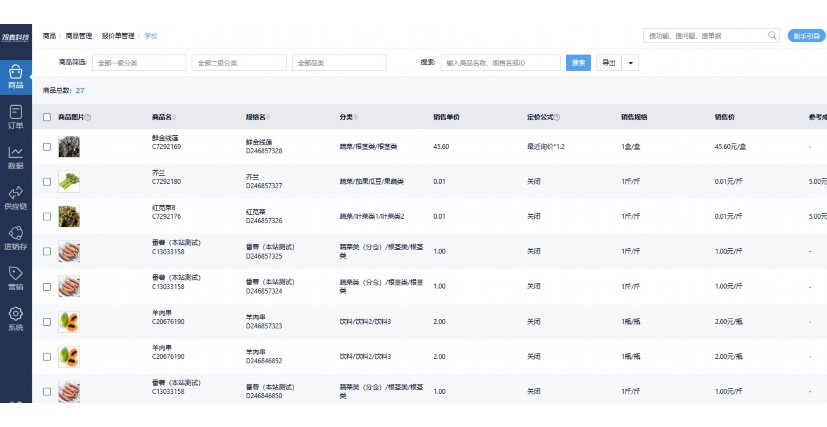Image resolution: width=827 pixels, height=427 pixels.
Task: Click the 新手引导 guide button
Action: coord(805,35)
